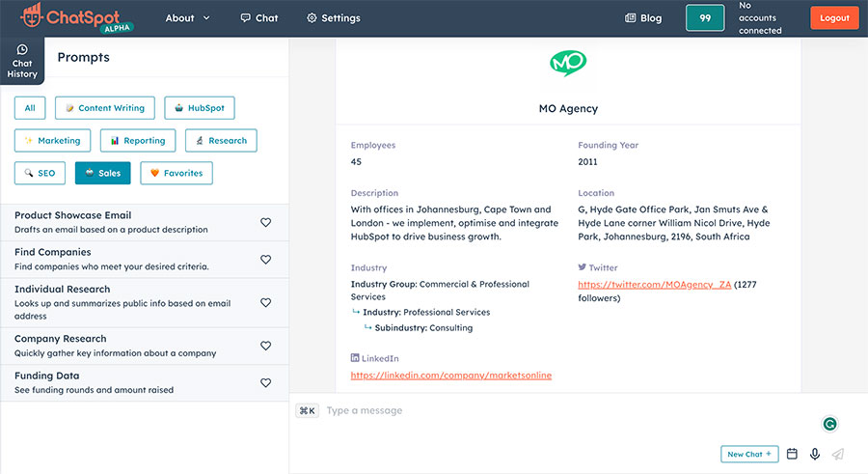Image resolution: width=868 pixels, height=474 pixels.
Task: Click the Twitter bird icon
Action: [582, 267]
